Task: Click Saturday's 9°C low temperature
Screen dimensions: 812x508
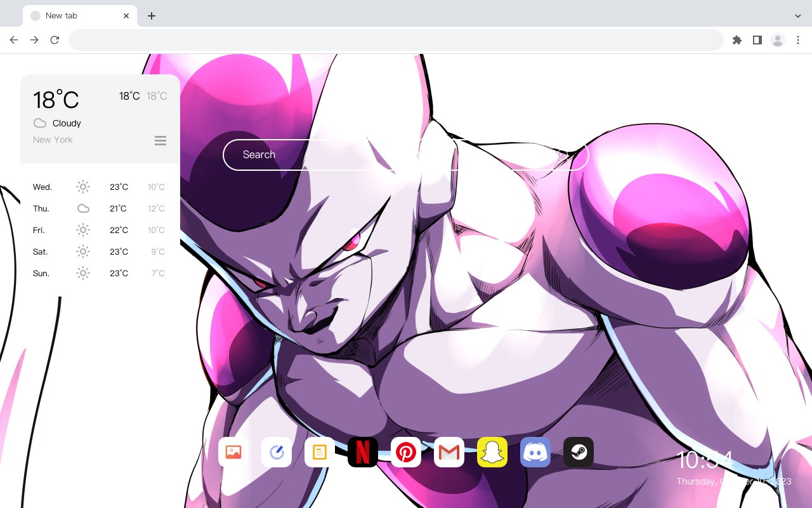Action: click(x=158, y=251)
